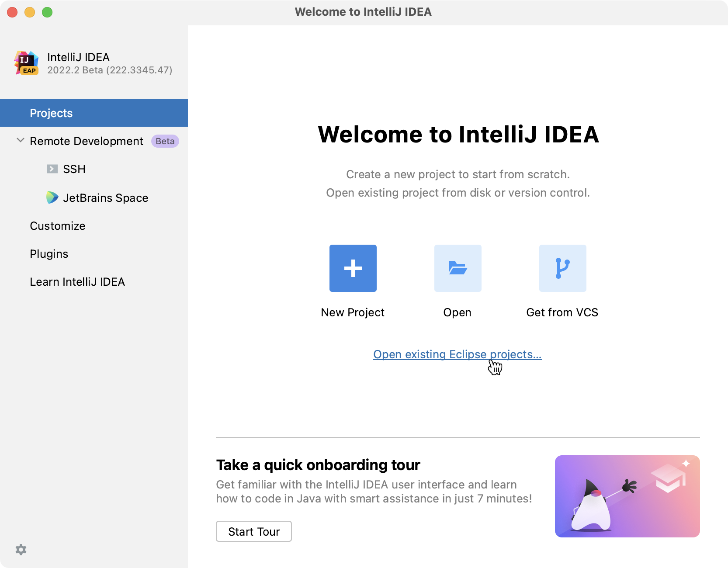Click the JetBrains Space logo icon
The height and width of the screenshot is (568, 728).
[52, 197]
